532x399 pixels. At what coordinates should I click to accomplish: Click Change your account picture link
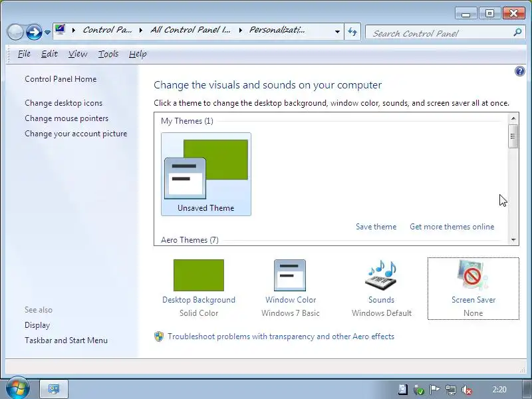click(76, 134)
